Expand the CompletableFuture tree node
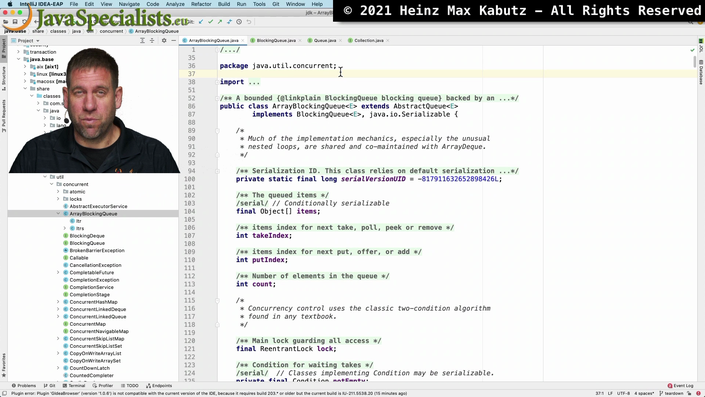The image size is (705, 397). click(58, 272)
